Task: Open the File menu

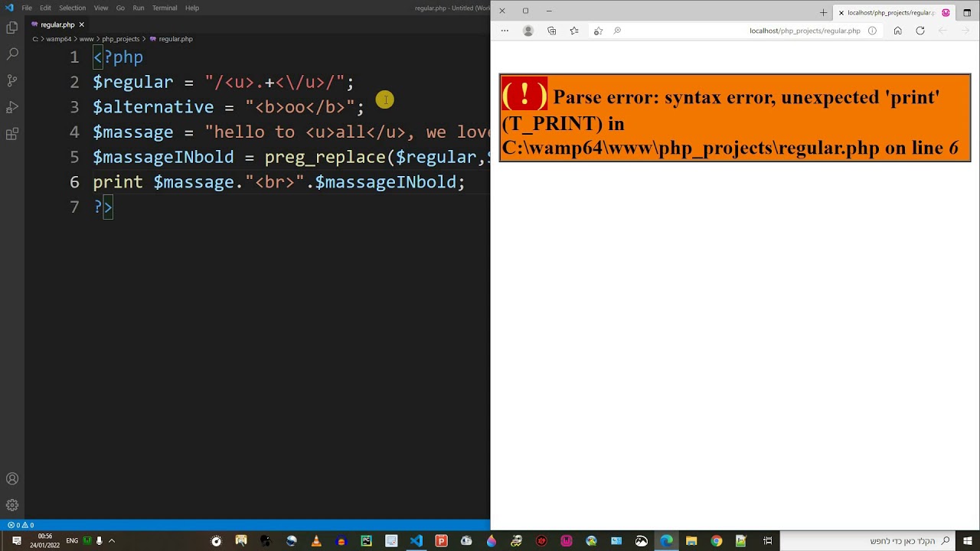Action: coord(27,8)
